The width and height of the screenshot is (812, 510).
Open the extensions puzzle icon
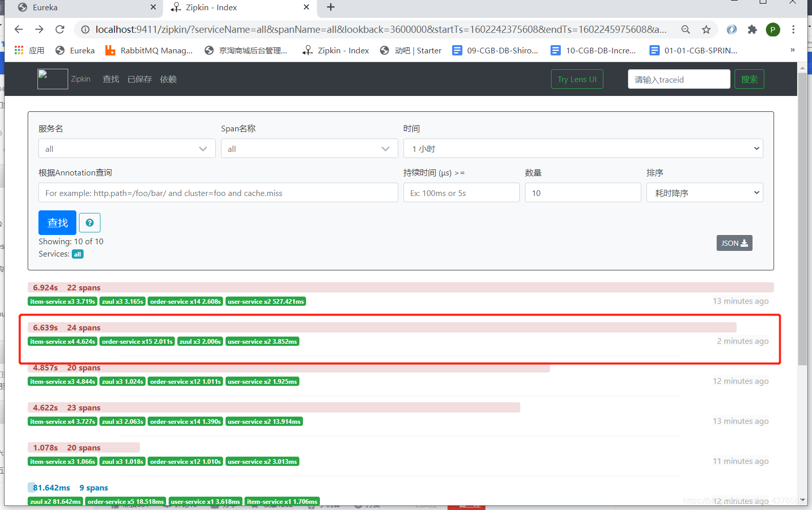[752, 29]
